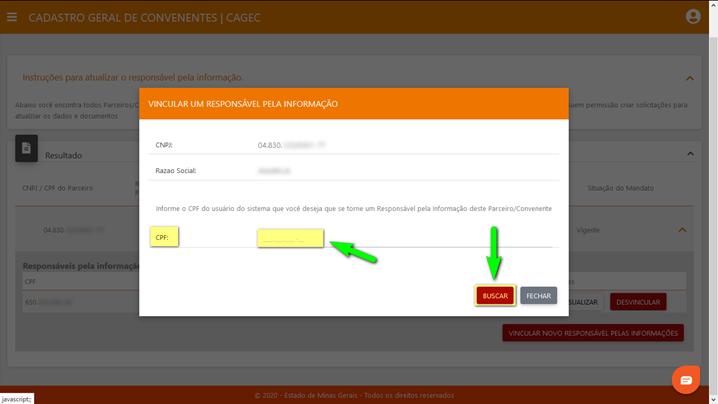
Task: Click the modal title Vincular um Responsável
Action: 243,104
